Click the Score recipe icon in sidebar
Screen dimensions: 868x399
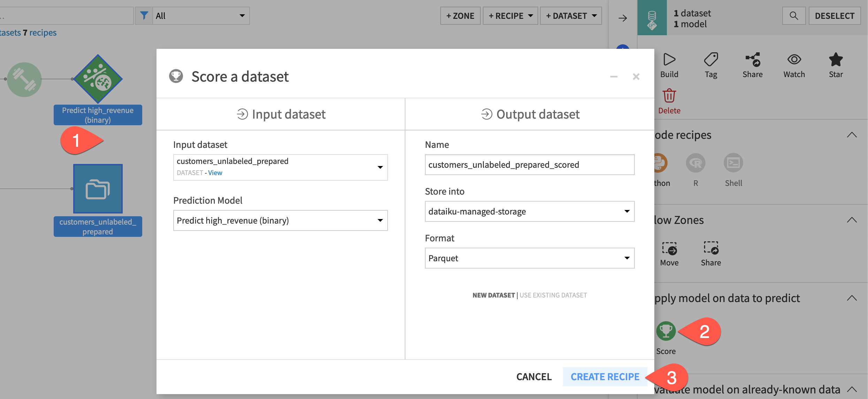(x=666, y=332)
